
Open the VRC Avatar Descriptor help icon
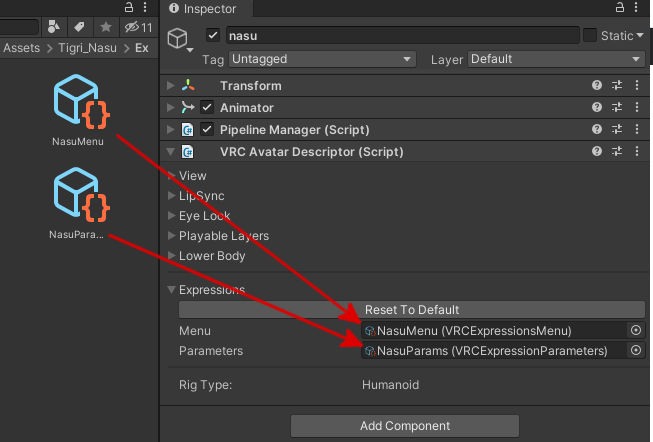click(x=597, y=152)
